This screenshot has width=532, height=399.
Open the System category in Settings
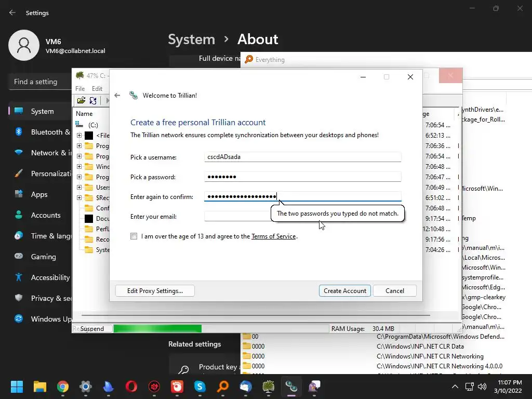pos(40,111)
